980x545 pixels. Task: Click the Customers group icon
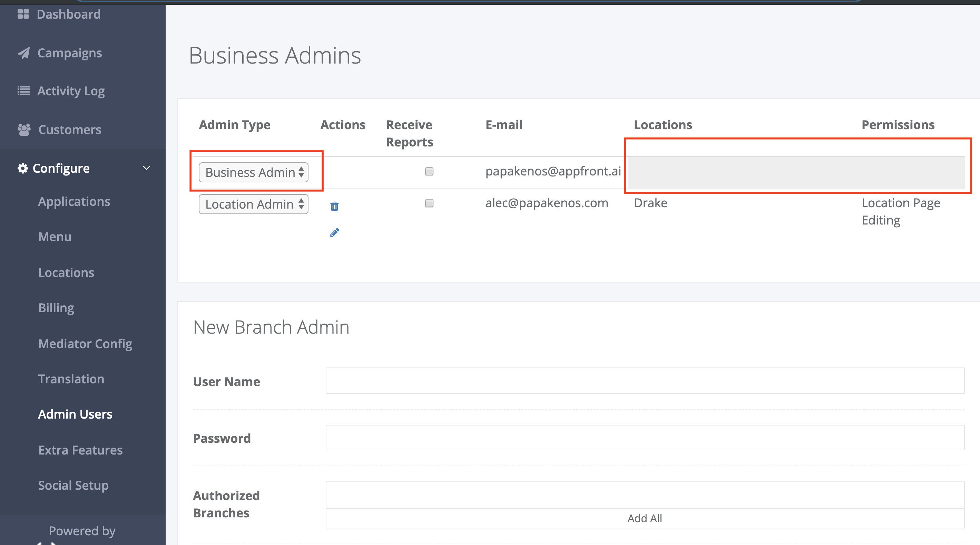click(24, 130)
